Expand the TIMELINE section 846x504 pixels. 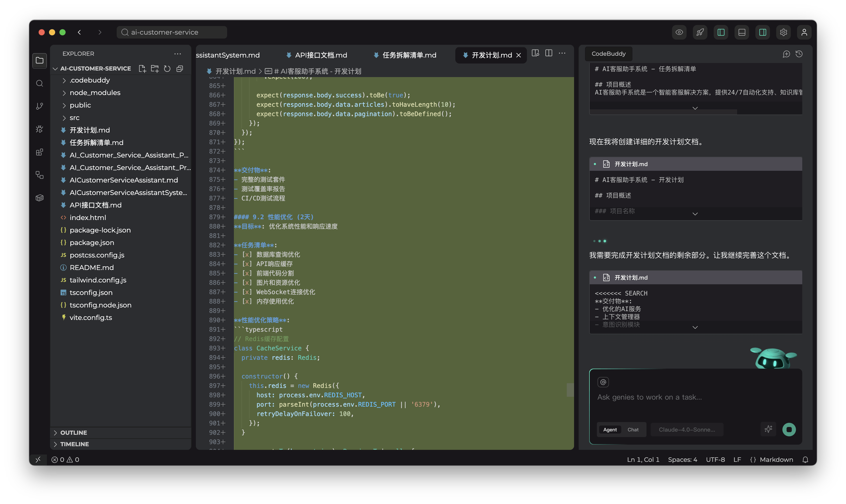tap(121, 444)
